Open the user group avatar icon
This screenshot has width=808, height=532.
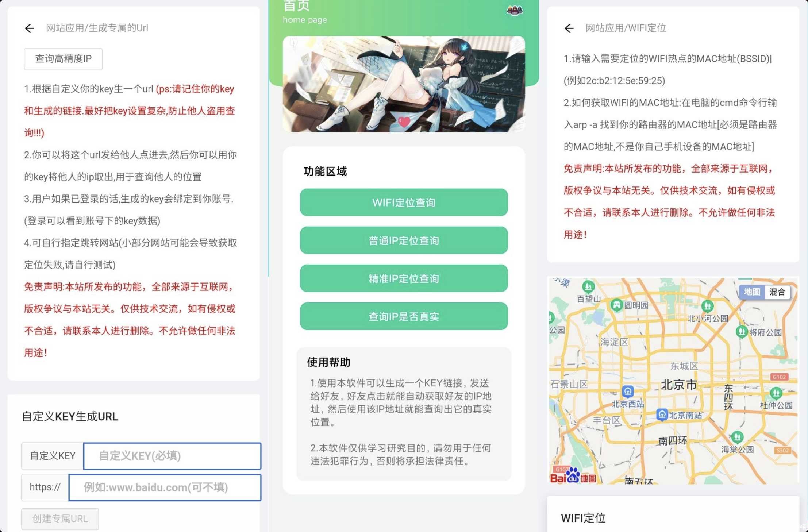pos(515,10)
